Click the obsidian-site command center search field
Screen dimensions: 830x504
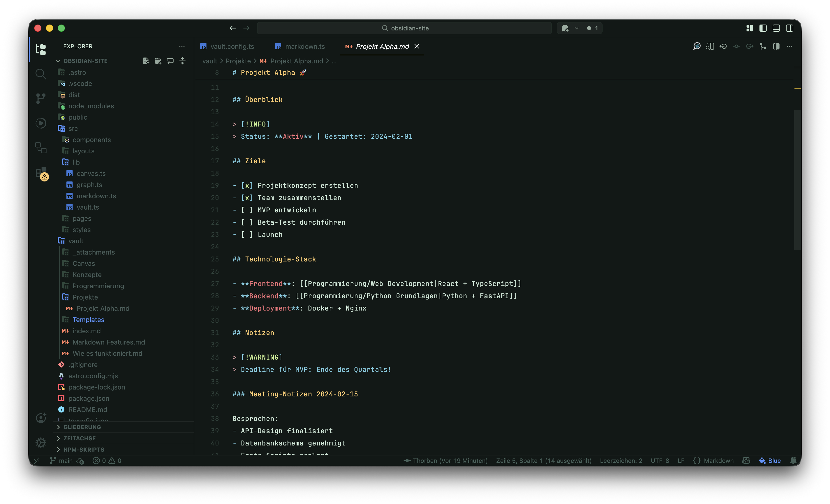404,28
